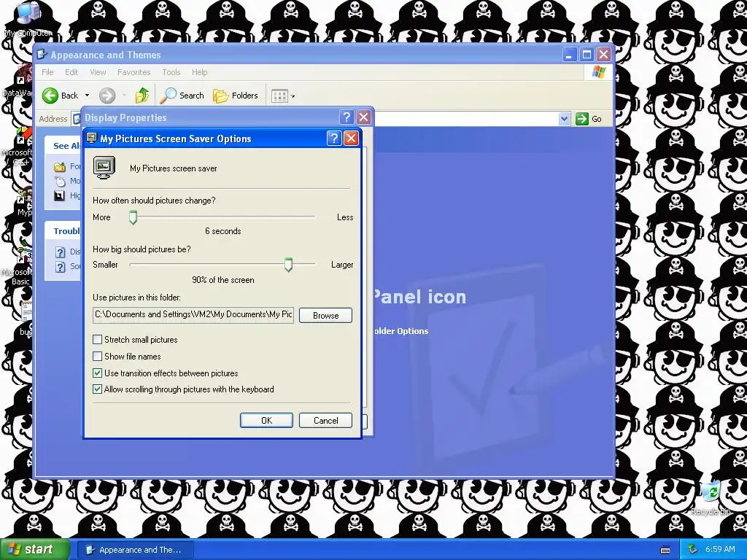
Task: Click the tray icon beside the clock
Action: (x=693, y=550)
